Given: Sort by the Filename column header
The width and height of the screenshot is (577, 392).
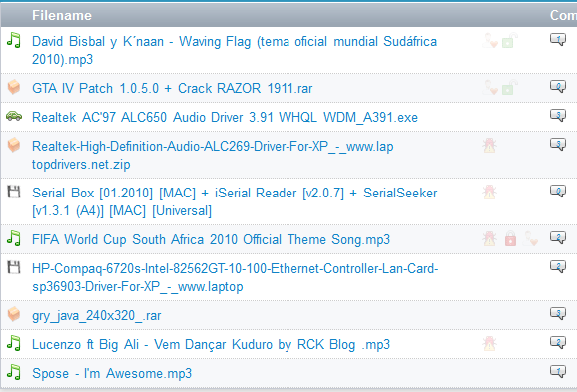Looking at the screenshot, I should 62,15.
